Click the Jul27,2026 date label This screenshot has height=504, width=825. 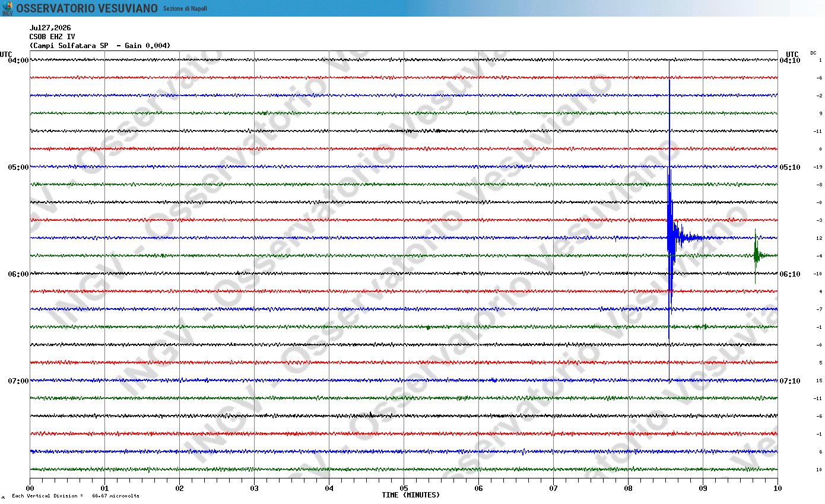click(x=50, y=28)
